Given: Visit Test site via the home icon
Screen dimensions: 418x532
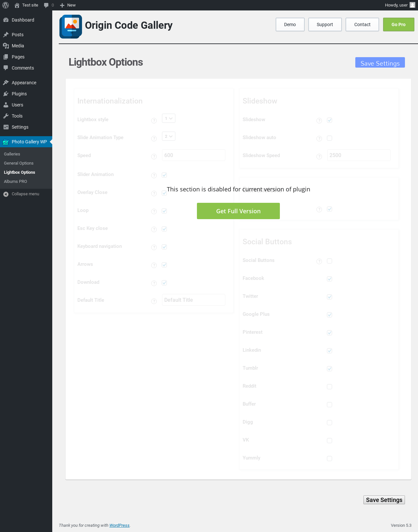Looking at the screenshot, I should point(17,5).
